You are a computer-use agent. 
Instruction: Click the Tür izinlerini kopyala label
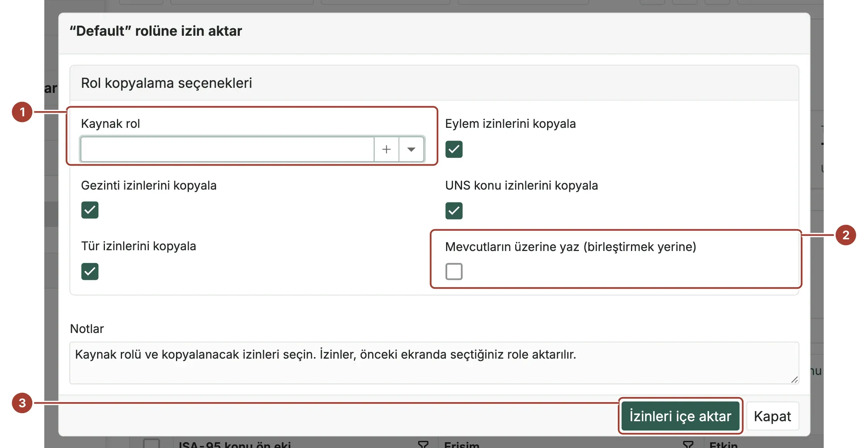coord(138,246)
